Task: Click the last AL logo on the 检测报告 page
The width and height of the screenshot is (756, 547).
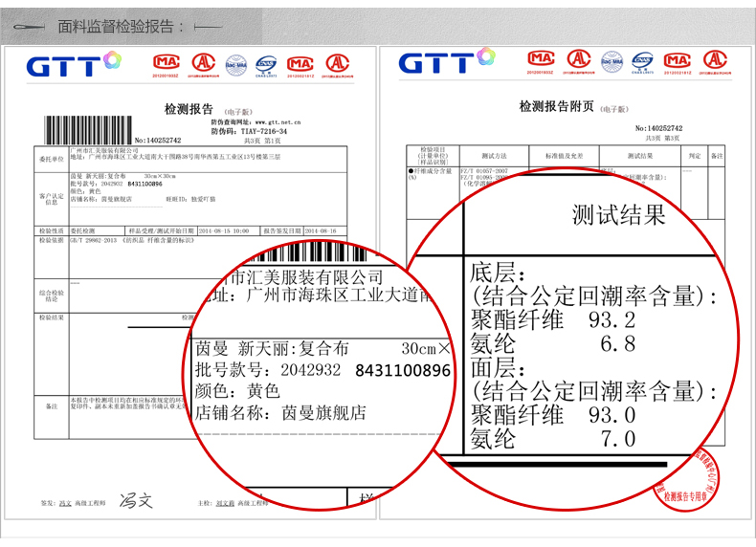Action: (x=338, y=65)
